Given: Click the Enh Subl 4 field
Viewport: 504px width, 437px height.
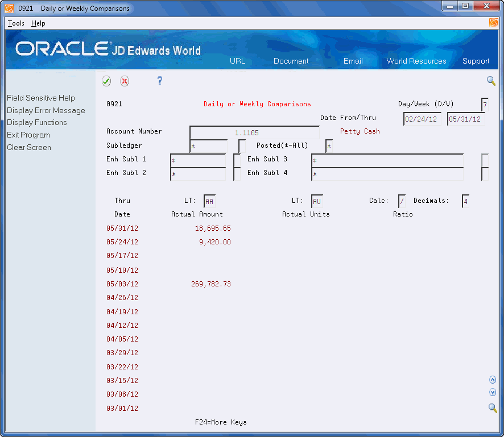Looking at the screenshot, I should pyautogui.click(x=387, y=174).
